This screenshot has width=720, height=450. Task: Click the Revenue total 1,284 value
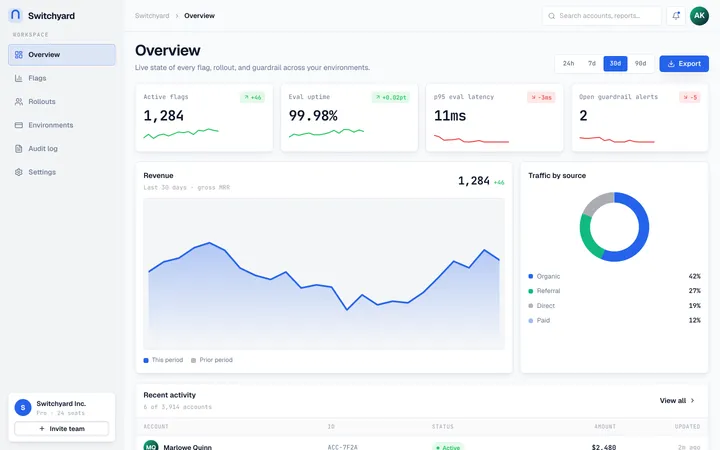(474, 181)
